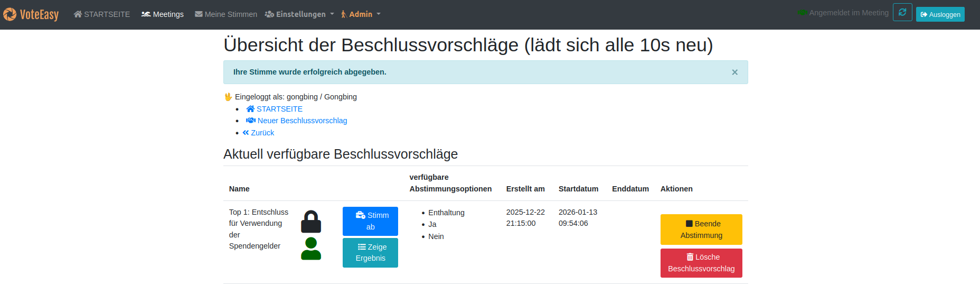
Task: Click the Ausloggen button
Action: [940, 14]
